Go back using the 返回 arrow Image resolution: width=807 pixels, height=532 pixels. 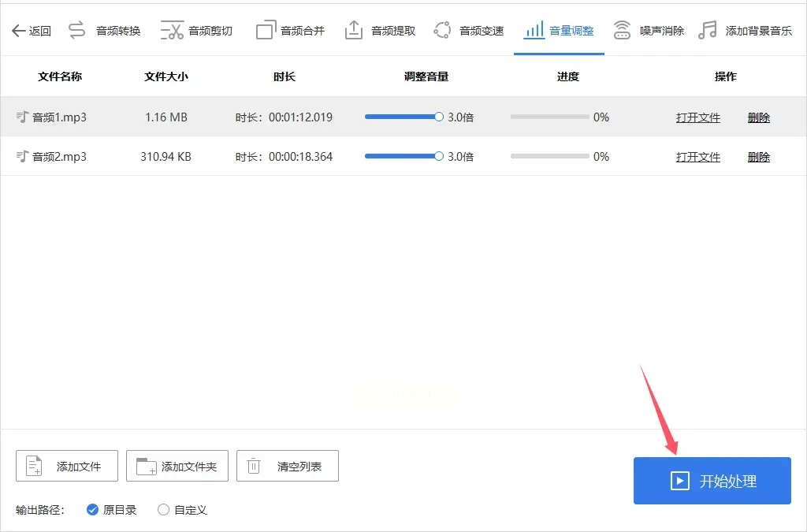(19, 31)
